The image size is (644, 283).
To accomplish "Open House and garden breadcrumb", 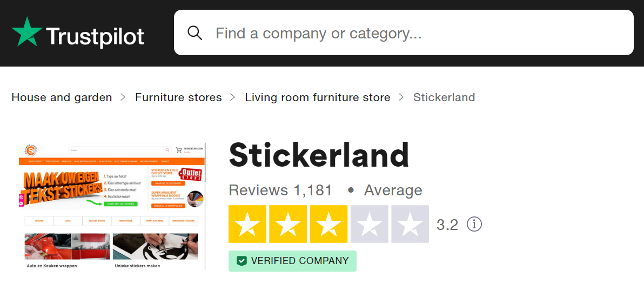I will pos(62,97).
